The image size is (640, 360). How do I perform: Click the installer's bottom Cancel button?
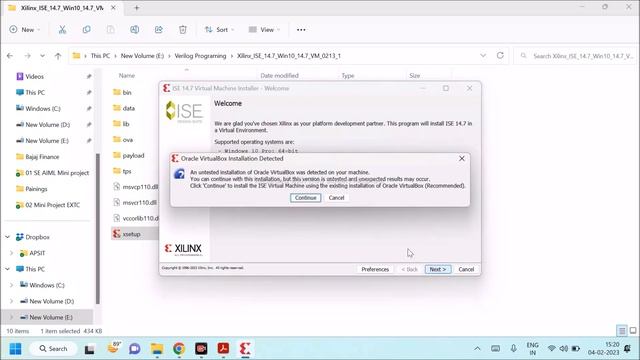466,269
